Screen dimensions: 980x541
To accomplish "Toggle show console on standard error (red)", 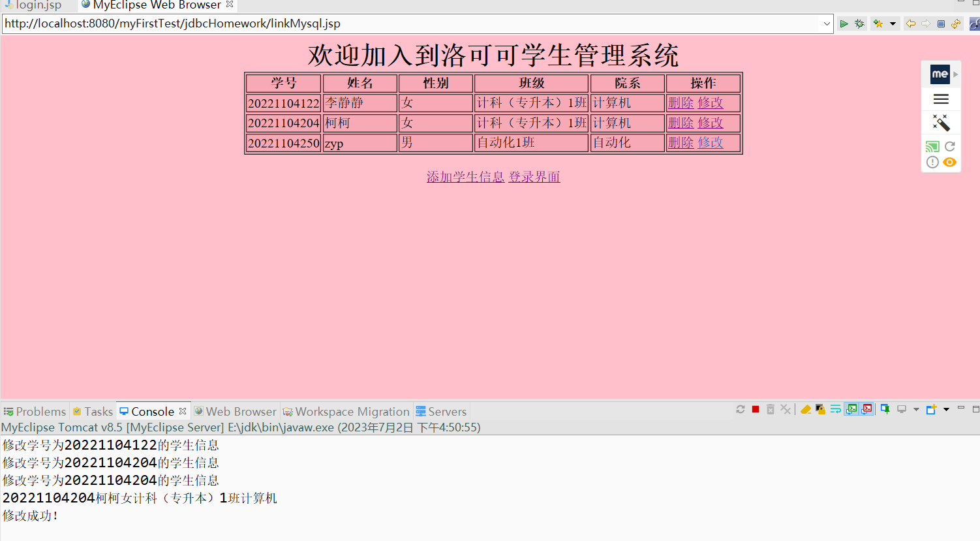I will (867, 409).
